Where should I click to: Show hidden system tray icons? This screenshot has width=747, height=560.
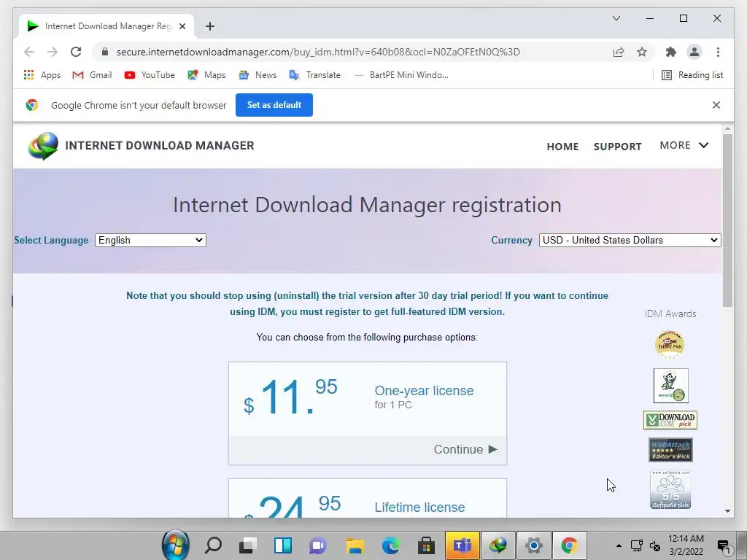tap(619, 545)
